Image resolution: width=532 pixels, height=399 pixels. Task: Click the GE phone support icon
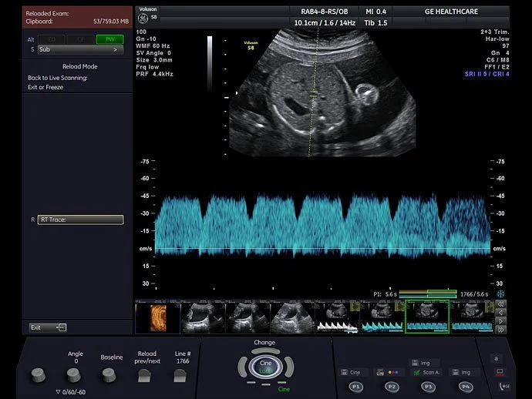[504, 387]
